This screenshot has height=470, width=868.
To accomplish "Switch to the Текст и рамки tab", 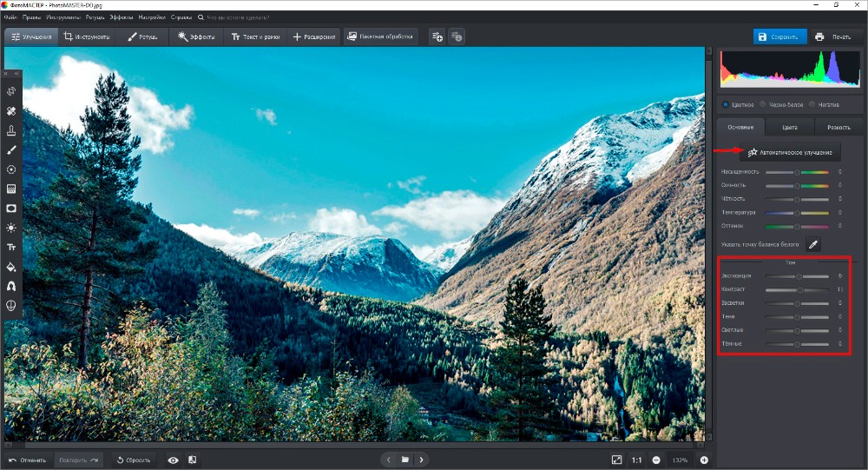I will click(x=255, y=36).
